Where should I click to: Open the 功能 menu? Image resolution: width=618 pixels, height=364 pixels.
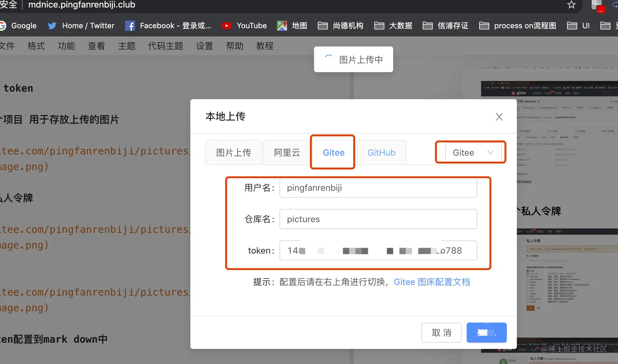pos(66,46)
